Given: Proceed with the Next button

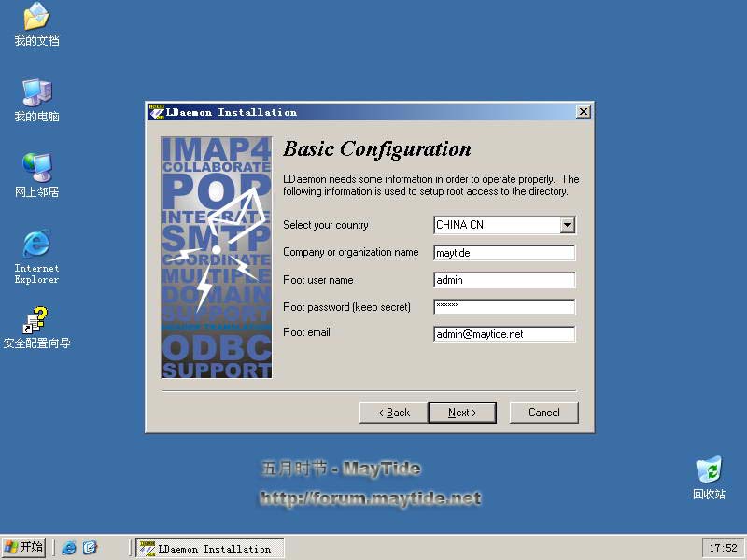Looking at the screenshot, I should 462,413.
